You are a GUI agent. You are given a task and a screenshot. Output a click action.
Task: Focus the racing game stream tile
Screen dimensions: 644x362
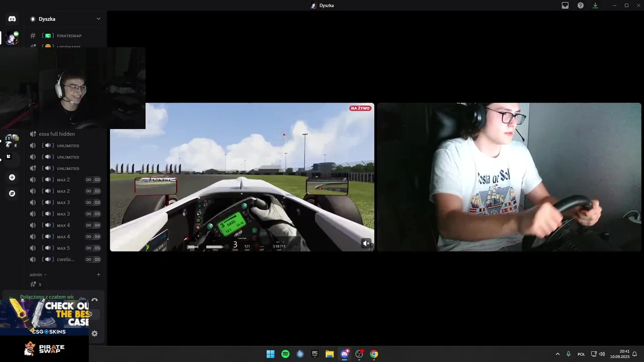242,177
